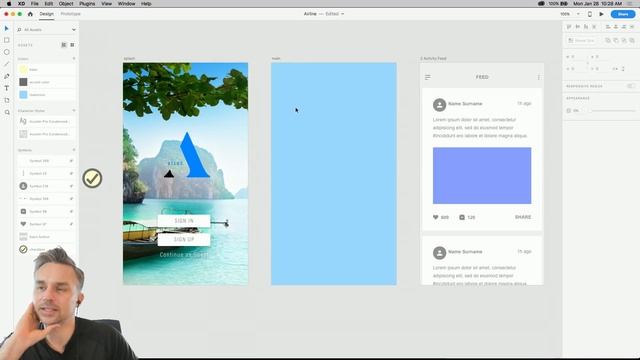This screenshot has width=640, height=360.
Task: Select the Ellipse tool
Action: tap(7, 52)
